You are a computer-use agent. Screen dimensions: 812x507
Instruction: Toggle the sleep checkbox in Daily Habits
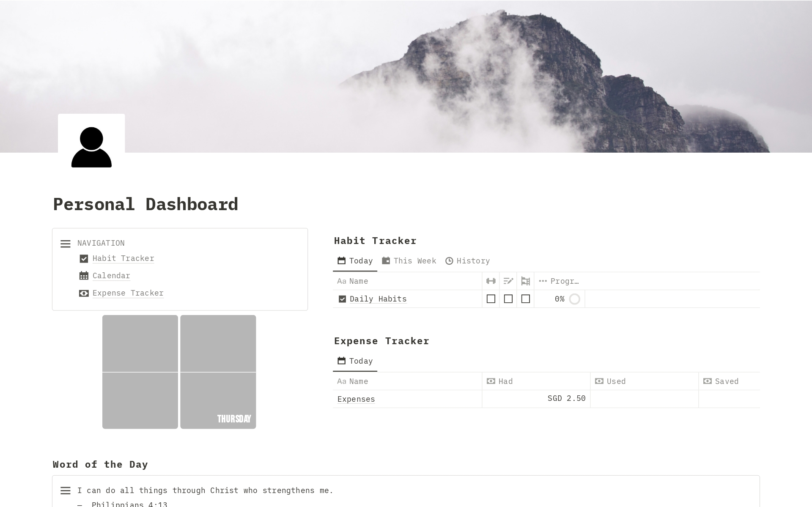click(x=525, y=299)
